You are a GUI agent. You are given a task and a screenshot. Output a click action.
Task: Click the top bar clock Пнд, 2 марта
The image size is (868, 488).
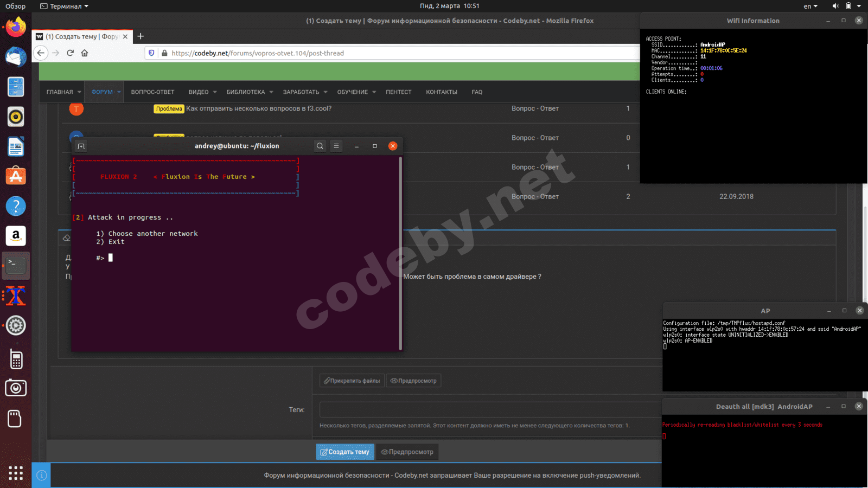(x=450, y=6)
